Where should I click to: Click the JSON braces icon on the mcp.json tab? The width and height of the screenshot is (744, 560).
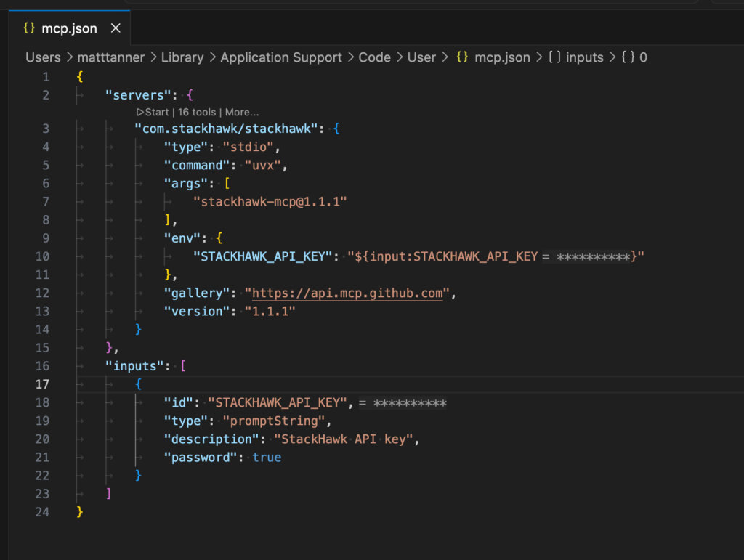[29, 28]
